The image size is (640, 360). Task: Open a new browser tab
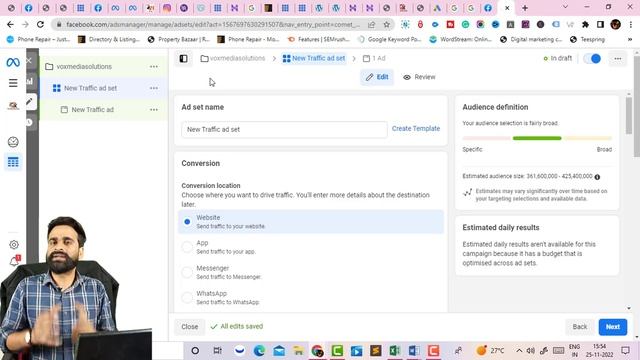525,8
